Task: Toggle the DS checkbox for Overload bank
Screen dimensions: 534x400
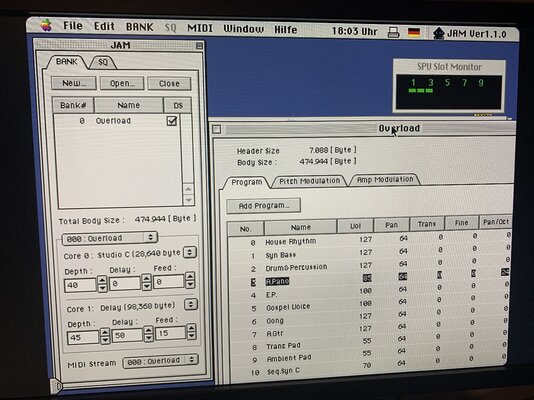Action: tap(172, 121)
